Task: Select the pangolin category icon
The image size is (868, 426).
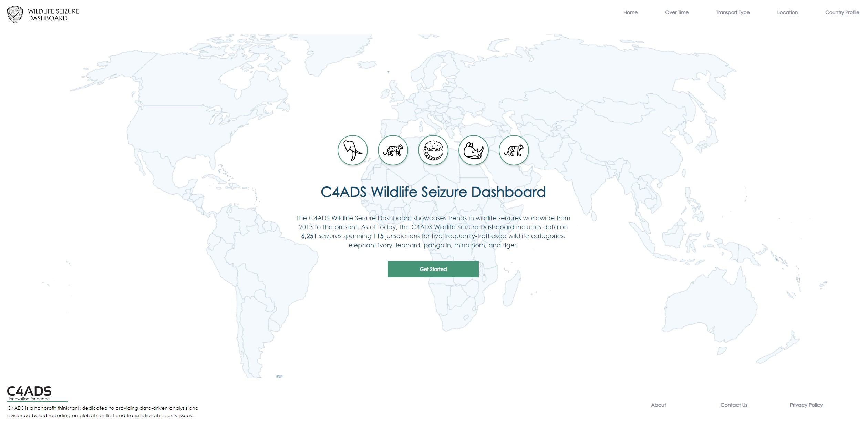Action: tap(433, 150)
